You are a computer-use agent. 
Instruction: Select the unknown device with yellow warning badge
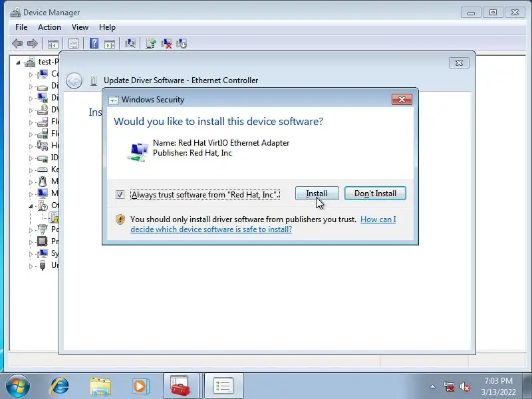(55, 217)
